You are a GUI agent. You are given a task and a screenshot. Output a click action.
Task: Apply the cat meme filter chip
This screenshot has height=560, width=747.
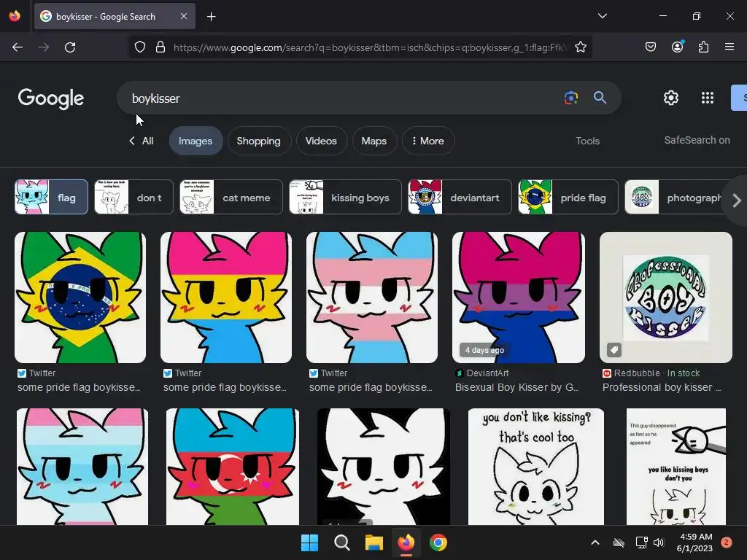(231, 197)
